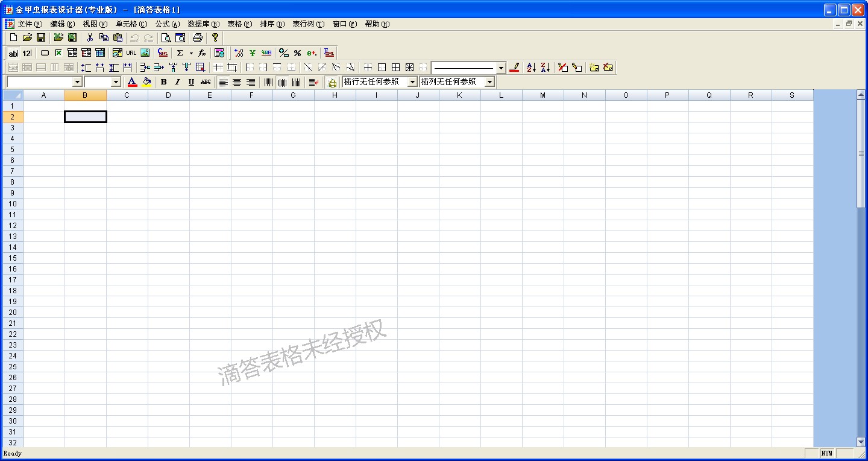The width and height of the screenshot is (868, 461).
Task: Open the '插行无任何参照' dropdown
Action: (412, 82)
